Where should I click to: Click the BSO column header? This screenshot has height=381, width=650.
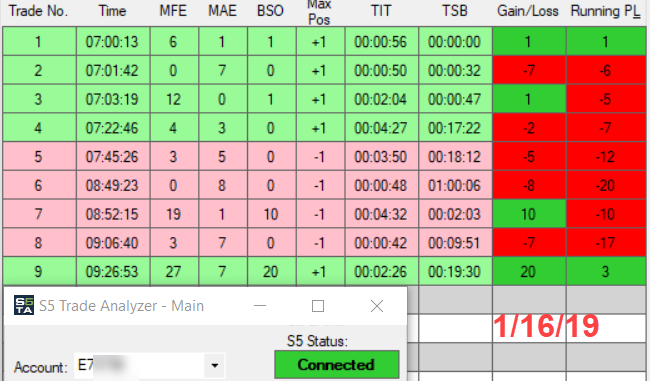(270, 11)
